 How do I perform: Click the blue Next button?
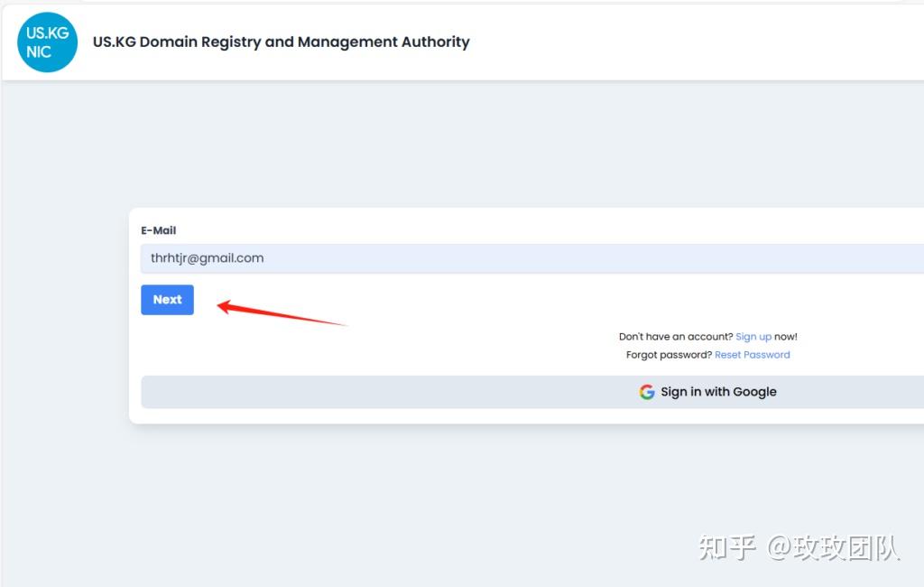click(167, 300)
